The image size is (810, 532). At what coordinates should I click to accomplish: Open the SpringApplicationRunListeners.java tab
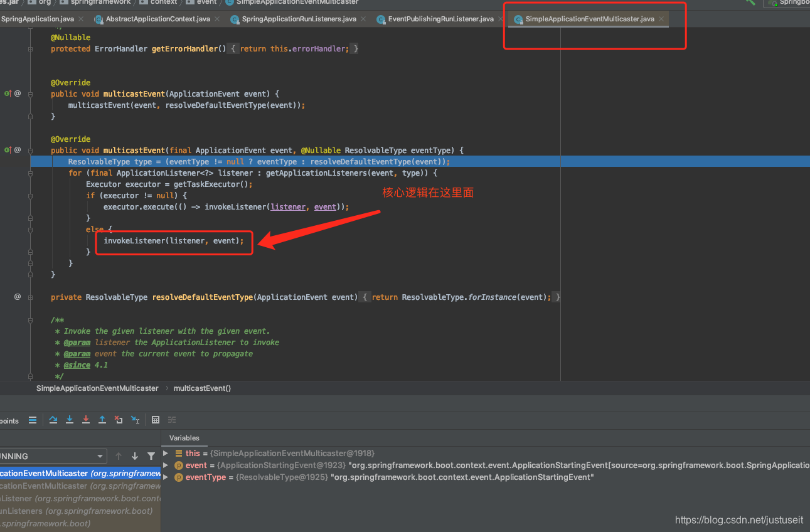pos(299,19)
